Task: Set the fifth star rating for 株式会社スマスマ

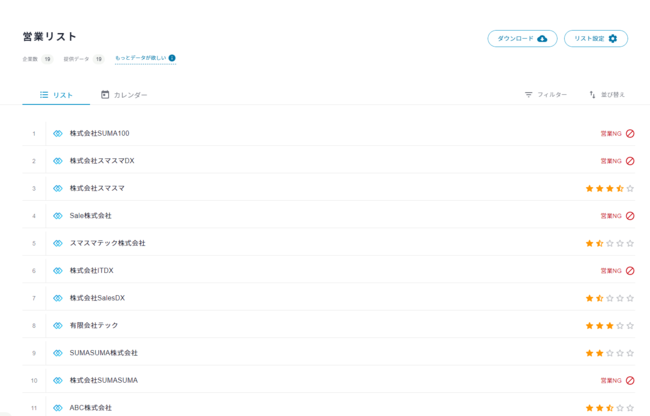Action: pos(630,188)
